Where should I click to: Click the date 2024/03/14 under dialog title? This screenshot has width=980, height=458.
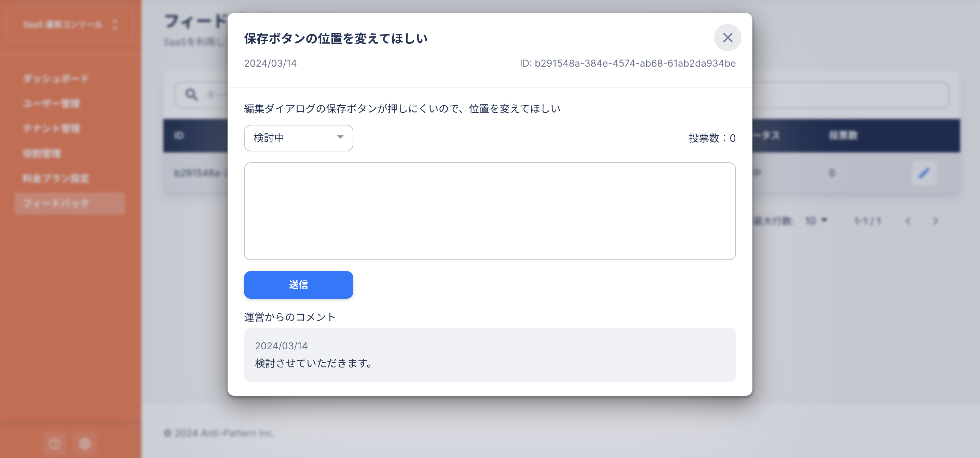coord(270,63)
